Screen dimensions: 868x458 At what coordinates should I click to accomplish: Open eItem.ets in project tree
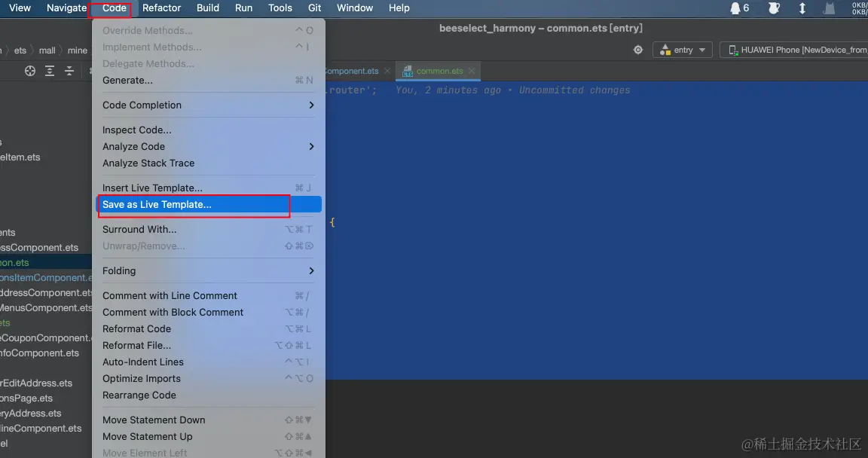[20, 157]
